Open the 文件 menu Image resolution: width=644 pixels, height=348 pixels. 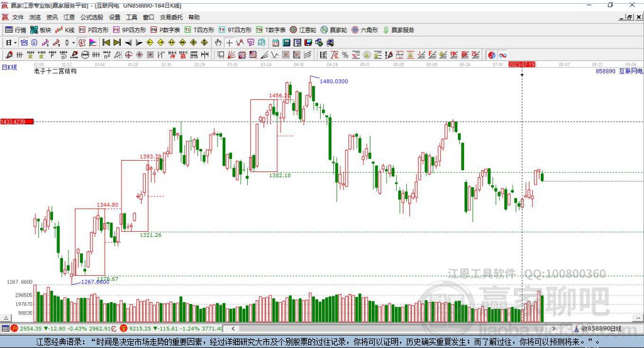(x=17, y=17)
